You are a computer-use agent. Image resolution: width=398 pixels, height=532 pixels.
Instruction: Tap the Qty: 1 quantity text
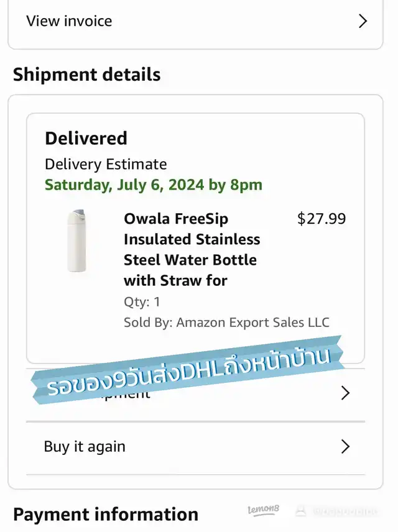(x=142, y=302)
